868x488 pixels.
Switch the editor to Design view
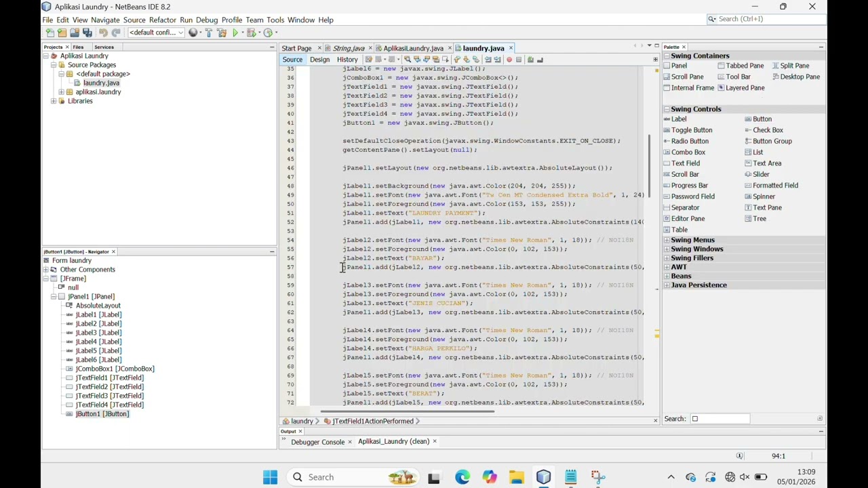tap(319, 60)
